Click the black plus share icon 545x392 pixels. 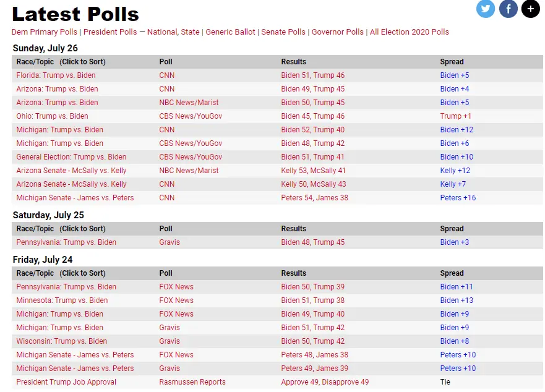point(531,9)
